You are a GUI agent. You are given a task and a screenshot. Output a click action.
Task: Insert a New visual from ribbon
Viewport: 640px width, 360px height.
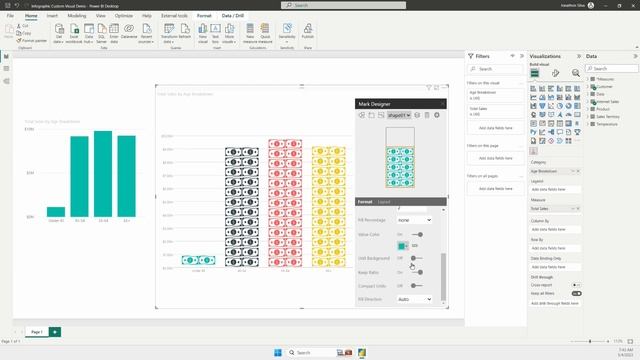pos(203,33)
